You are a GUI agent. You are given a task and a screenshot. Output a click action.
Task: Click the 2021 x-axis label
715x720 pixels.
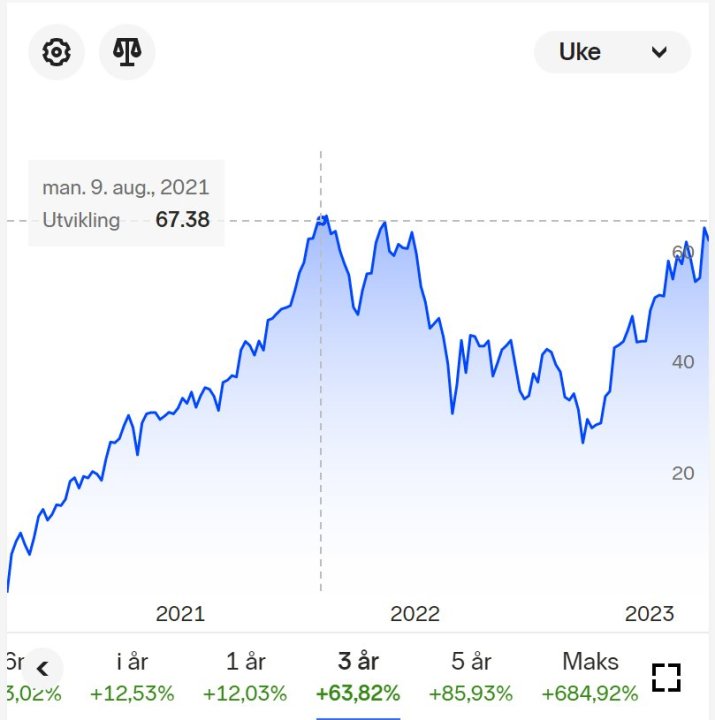180,614
